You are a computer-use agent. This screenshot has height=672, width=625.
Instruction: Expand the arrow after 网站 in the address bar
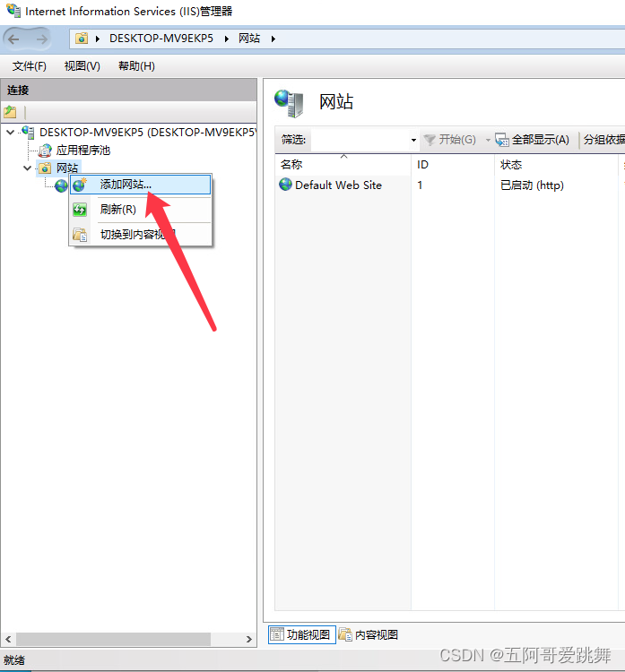(273, 39)
